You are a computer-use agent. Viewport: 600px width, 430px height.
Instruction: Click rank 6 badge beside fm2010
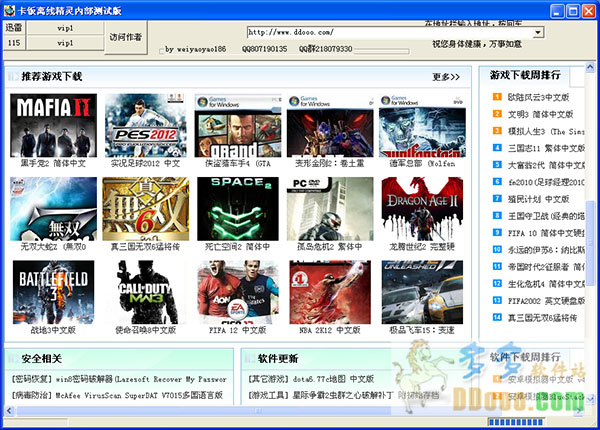497,181
